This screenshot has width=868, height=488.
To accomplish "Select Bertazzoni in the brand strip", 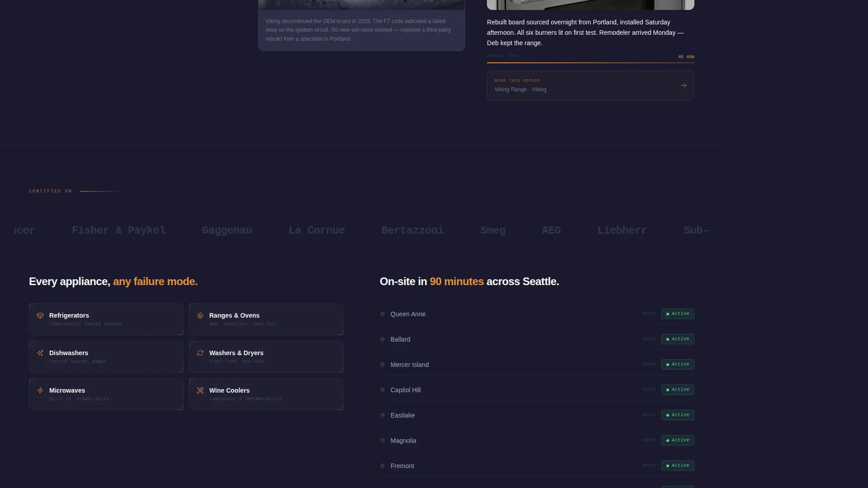I will 412,230.
